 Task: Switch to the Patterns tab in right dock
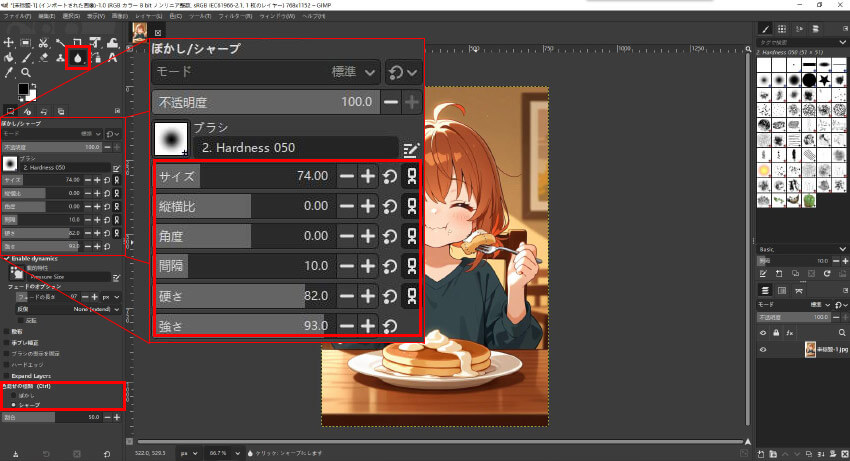(x=782, y=29)
